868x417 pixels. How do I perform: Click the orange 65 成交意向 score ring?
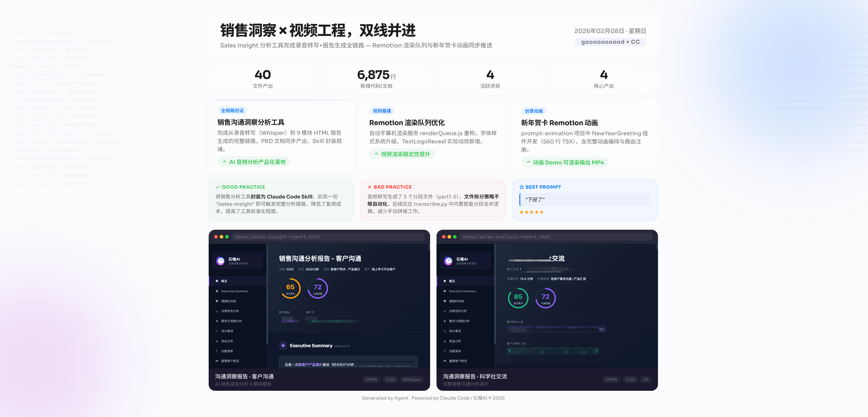(290, 288)
